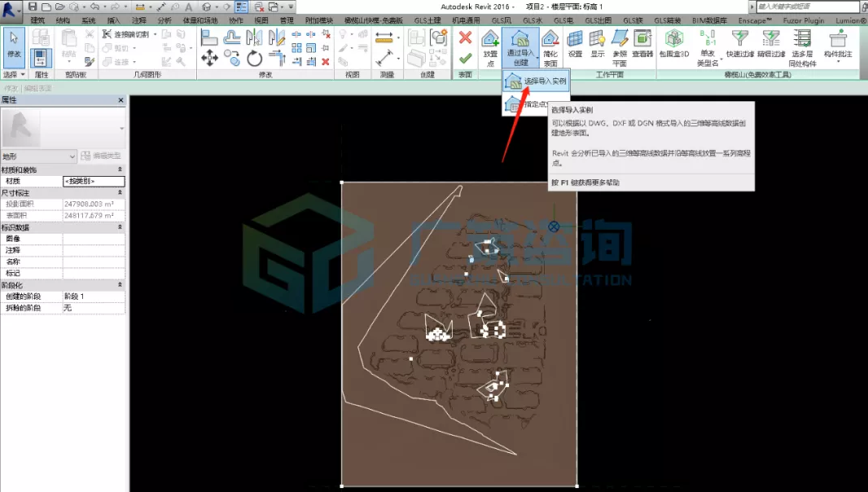Viewport: 868px width, 492px height.
Task: Open the BIM数据库 ribbon tab
Action: pos(709,20)
